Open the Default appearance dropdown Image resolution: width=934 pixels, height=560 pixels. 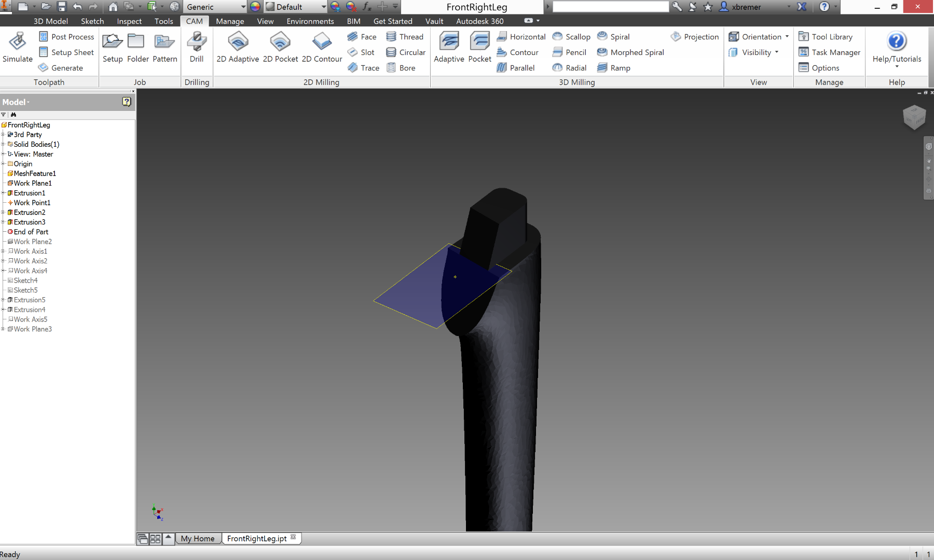point(323,7)
